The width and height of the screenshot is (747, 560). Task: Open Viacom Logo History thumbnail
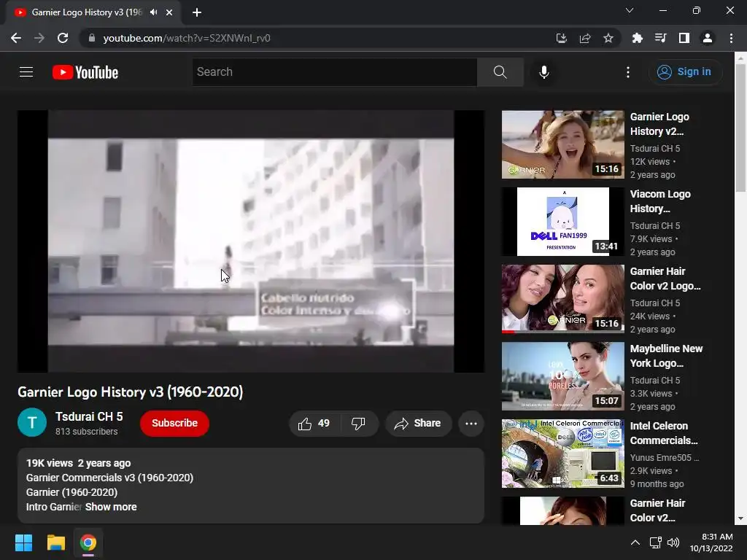pyautogui.click(x=562, y=222)
